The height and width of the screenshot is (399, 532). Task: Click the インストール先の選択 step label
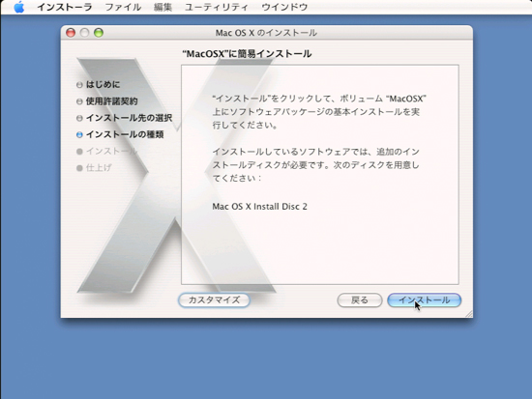(129, 118)
